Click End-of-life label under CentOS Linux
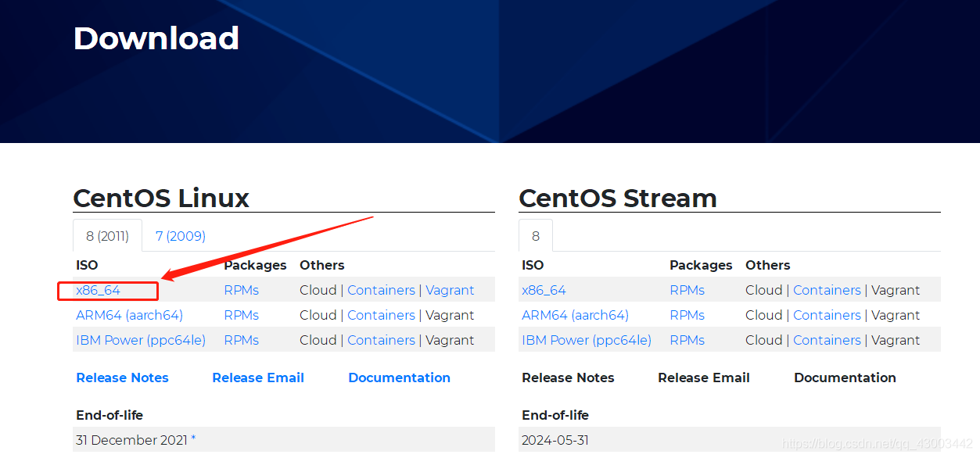The width and height of the screenshot is (980, 458). pos(109,415)
